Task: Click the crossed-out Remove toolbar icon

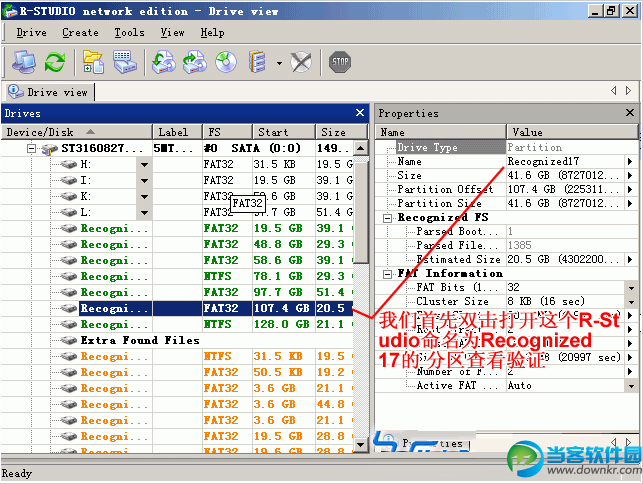Action: click(x=301, y=62)
